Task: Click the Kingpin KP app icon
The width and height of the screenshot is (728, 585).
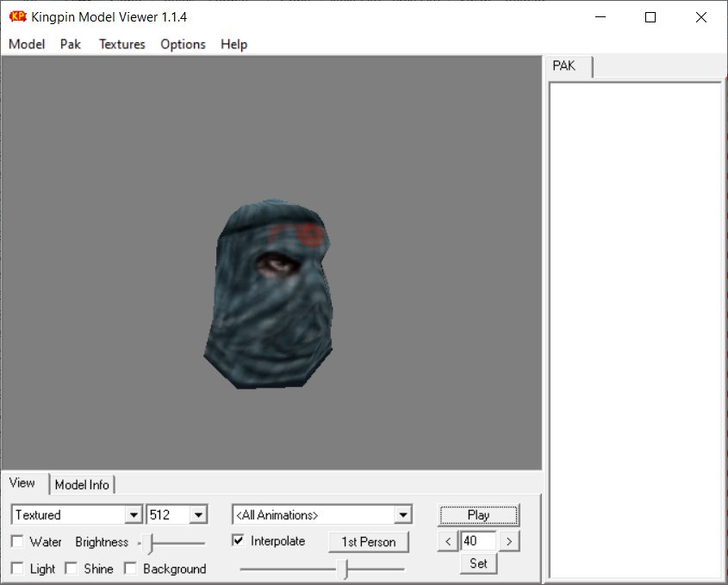Action: click(x=17, y=16)
